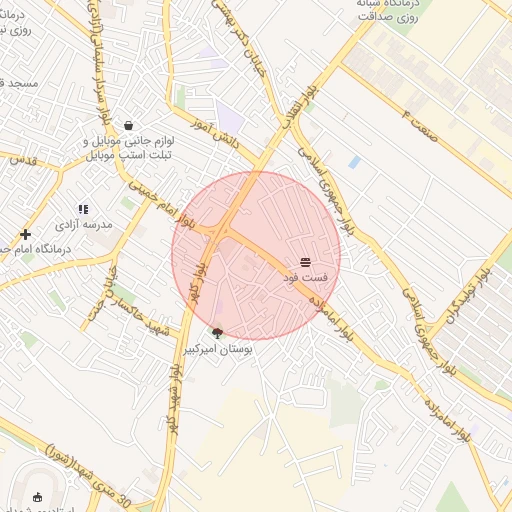Select the stadium icon near 30 متری شهدا

(38, 498)
